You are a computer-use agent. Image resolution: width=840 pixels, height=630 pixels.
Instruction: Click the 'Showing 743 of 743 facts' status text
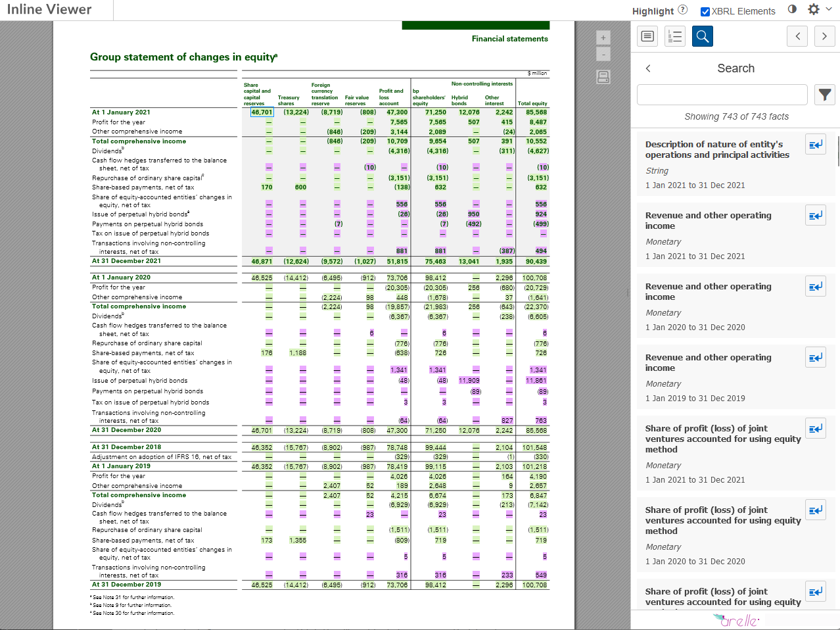click(x=736, y=116)
